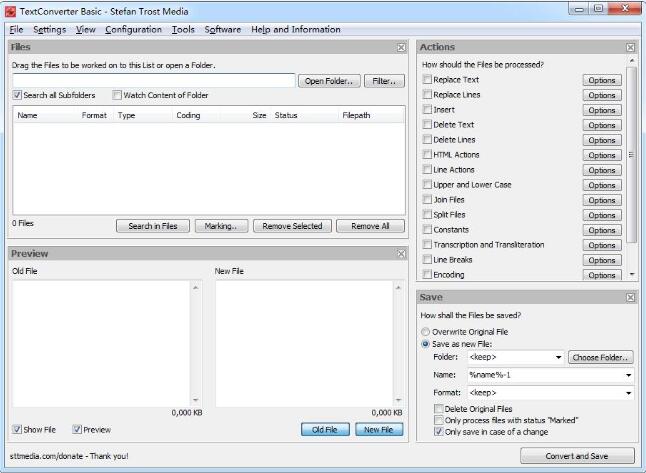646x473 pixels.
Task: Click Old File preview scrollbar up arrow
Action: [x=196, y=287]
